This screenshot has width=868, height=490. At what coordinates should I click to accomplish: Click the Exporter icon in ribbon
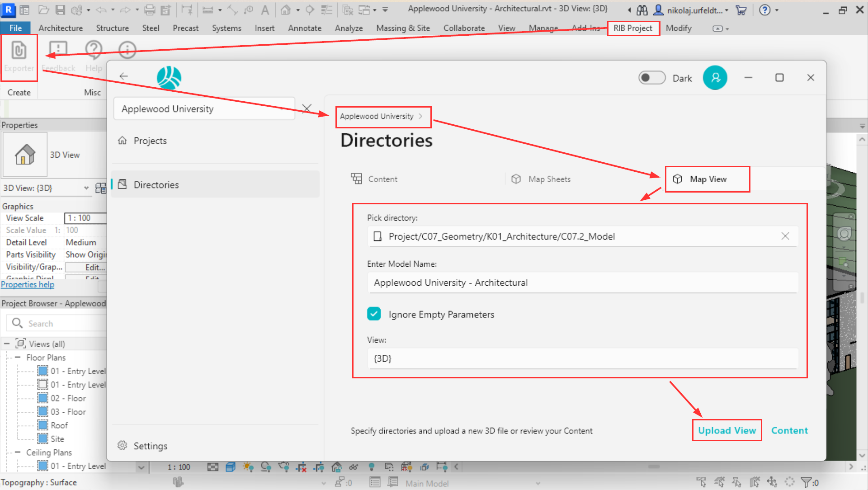[19, 51]
